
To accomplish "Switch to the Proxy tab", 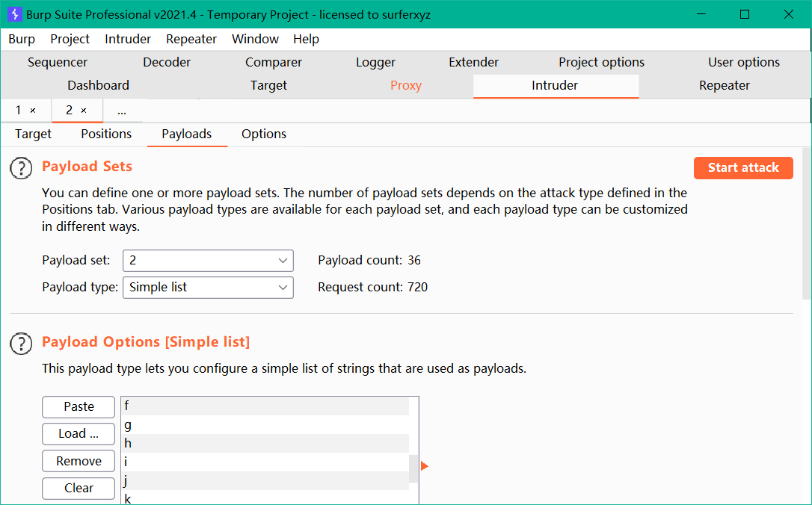I will point(405,85).
